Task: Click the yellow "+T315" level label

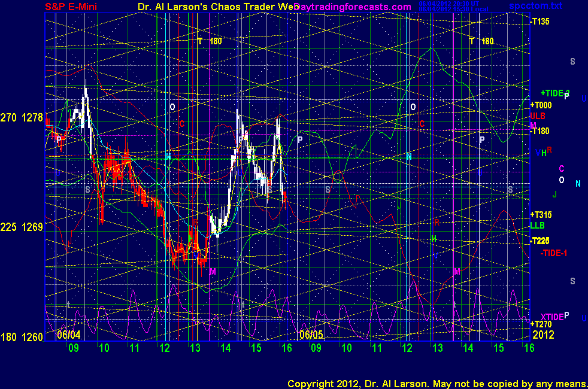Action: pos(541,215)
